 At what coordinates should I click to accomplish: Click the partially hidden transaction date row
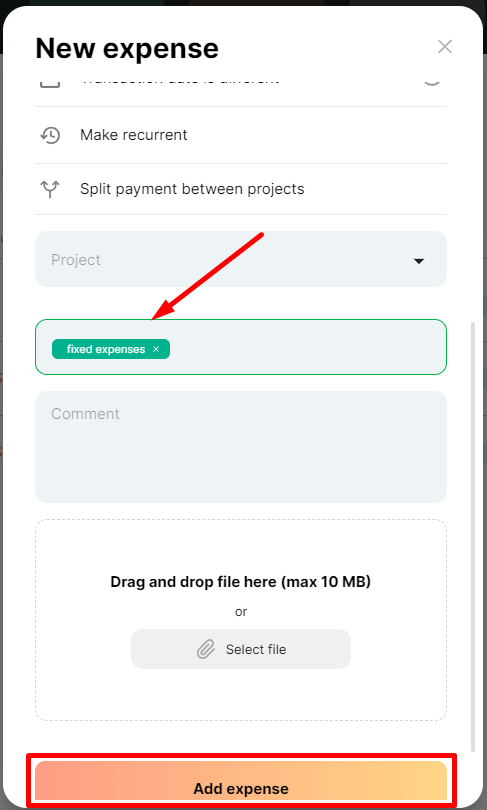coord(241,83)
